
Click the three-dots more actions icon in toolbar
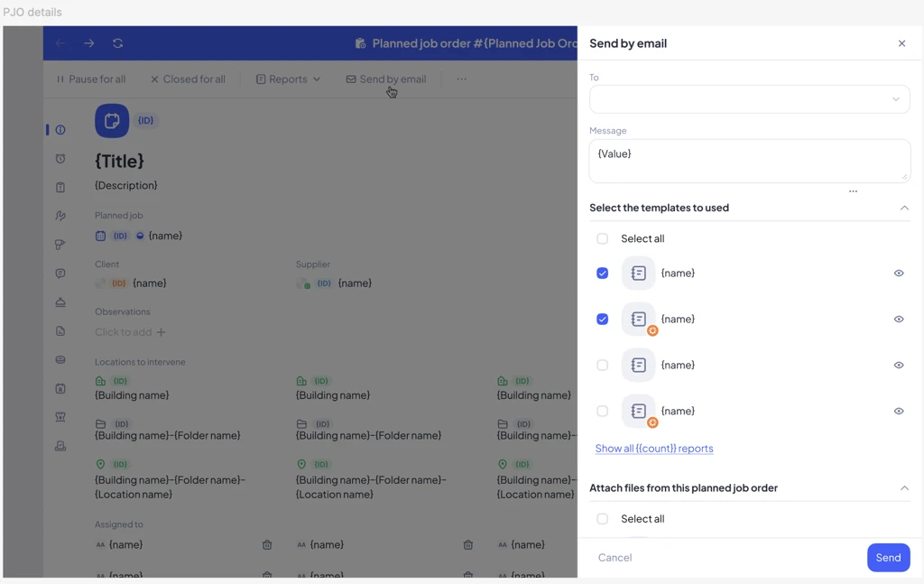point(461,79)
